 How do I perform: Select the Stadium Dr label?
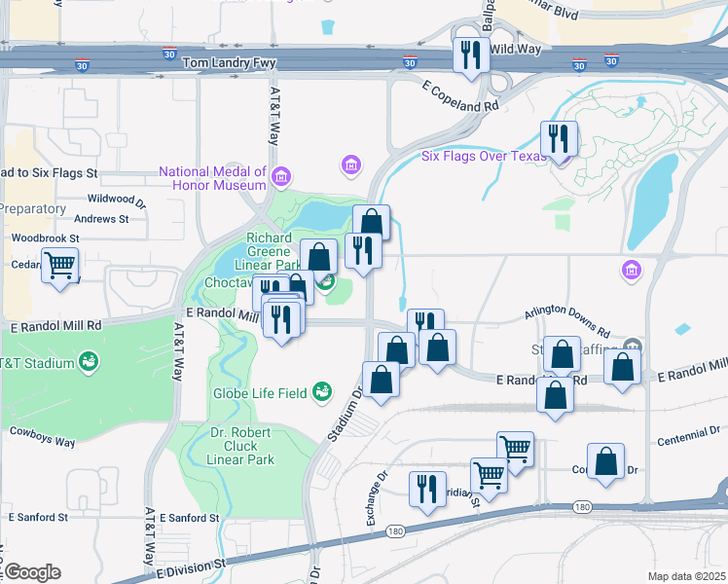345,414
